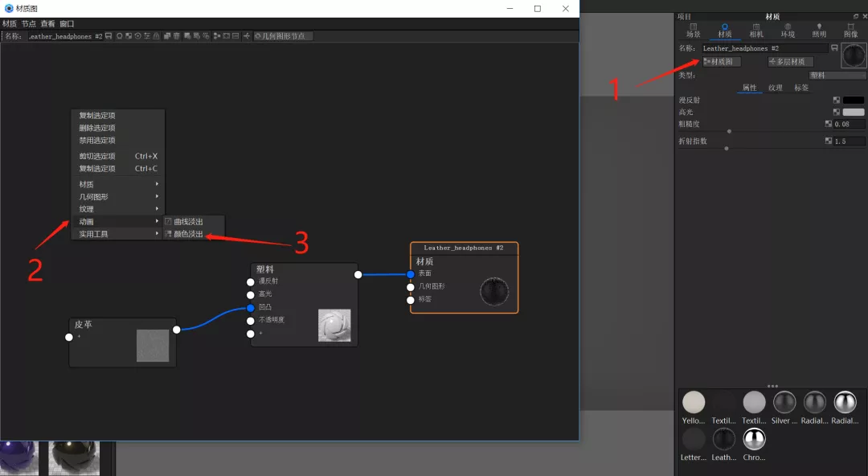Open the 节点 menu in the menu bar

(x=29, y=24)
